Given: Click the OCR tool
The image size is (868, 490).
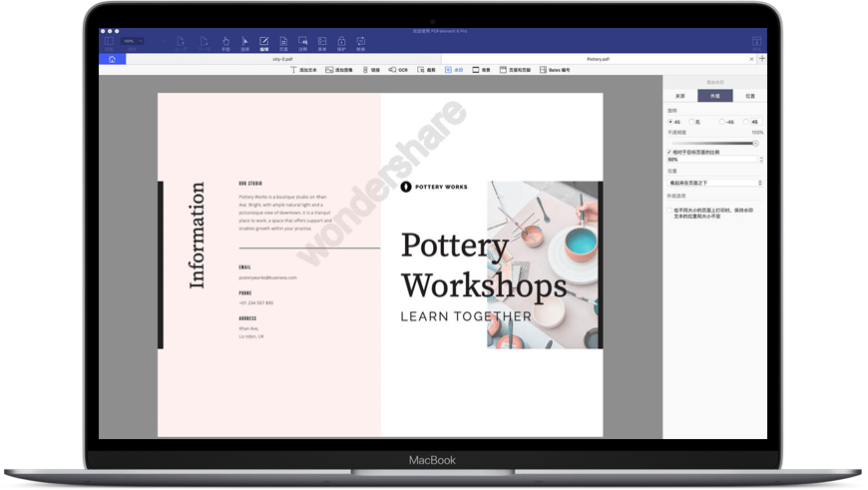Looking at the screenshot, I should point(398,71).
